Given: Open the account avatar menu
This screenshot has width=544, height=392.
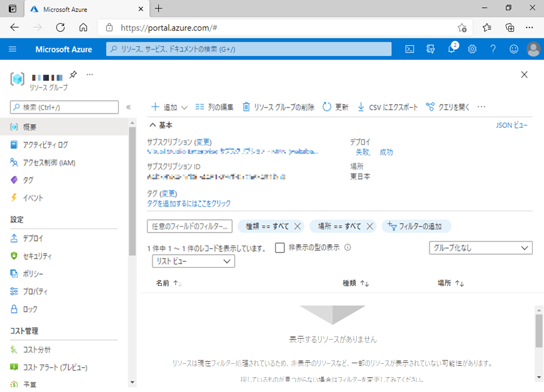Looking at the screenshot, I should point(534,49).
